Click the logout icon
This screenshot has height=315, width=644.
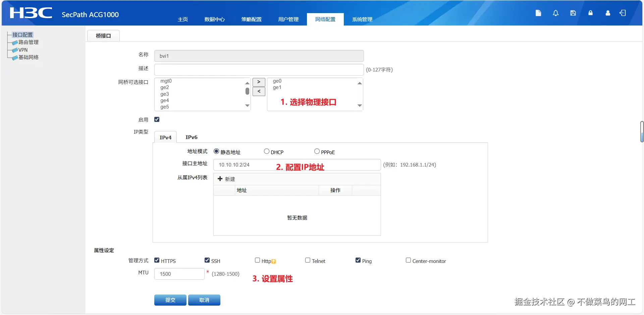[x=623, y=13]
